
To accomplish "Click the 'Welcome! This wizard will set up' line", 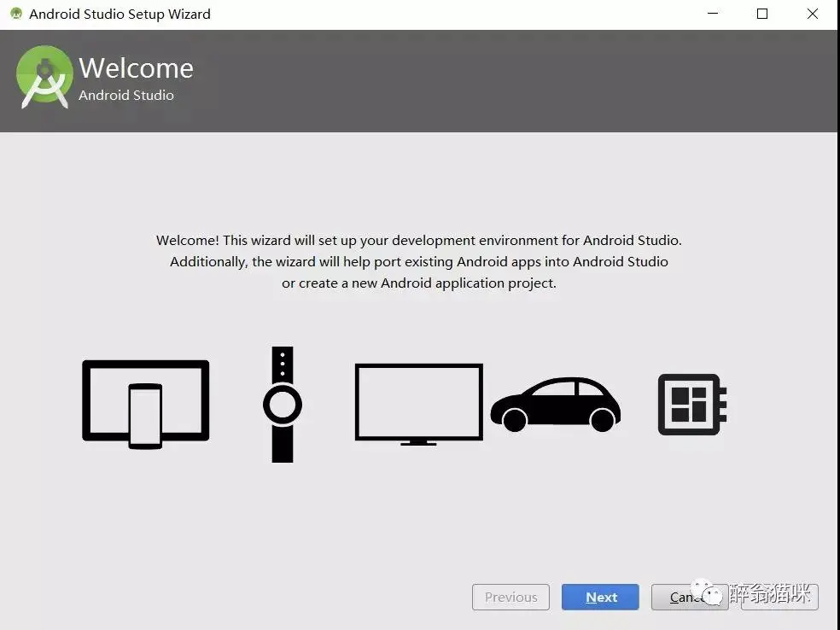I will tap(419, 241).
